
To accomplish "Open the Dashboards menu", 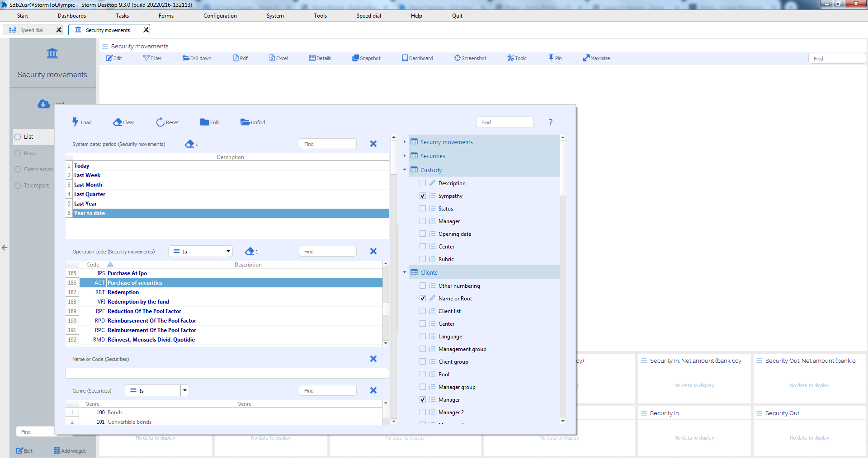I will click(x=72, y=16).
